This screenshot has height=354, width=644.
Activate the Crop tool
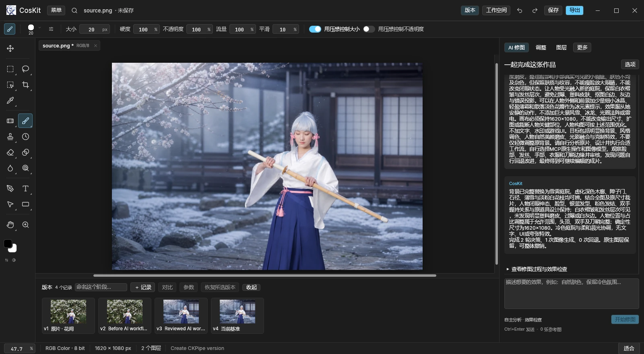click(26, 85)
